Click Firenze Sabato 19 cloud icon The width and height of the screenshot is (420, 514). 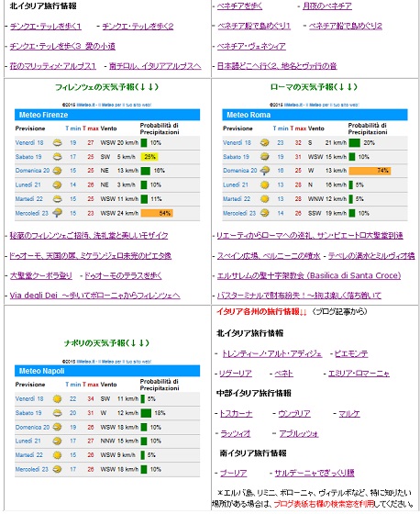pyautogui.click(x=58, y=157)
